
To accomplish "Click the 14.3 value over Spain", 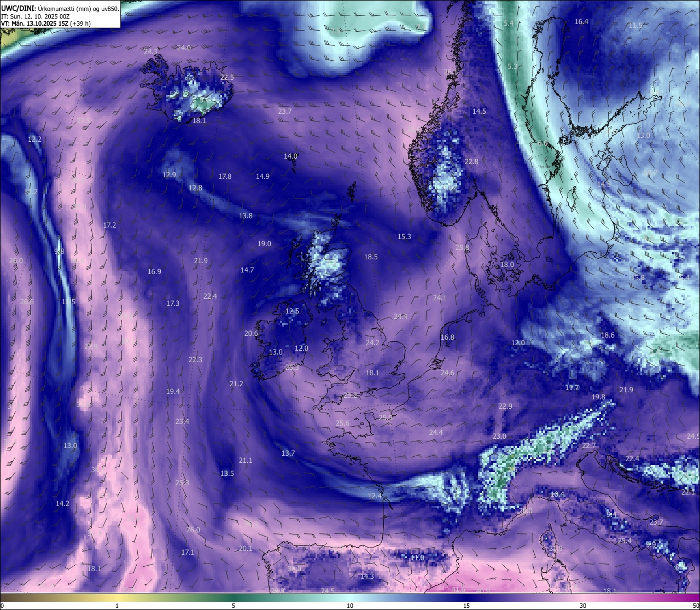I will point(367,576).
